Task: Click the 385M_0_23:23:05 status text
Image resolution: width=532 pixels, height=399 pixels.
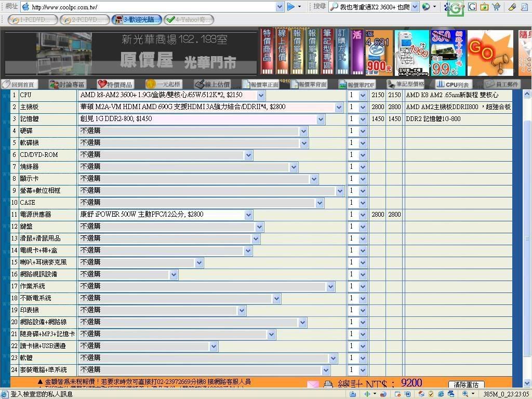Action: point(506,394)
